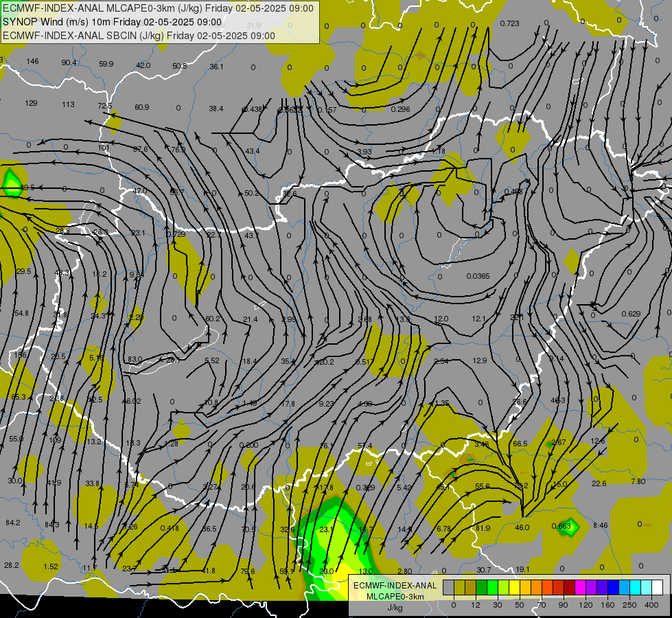Viewport: 672px width, 618px height.
Task: Select map value 0.296
Action: (x=400, y=109)
